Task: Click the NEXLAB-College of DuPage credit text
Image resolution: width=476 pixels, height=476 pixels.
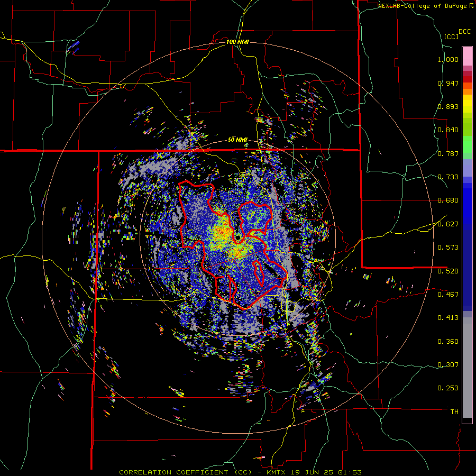Action: pos(422,6)
